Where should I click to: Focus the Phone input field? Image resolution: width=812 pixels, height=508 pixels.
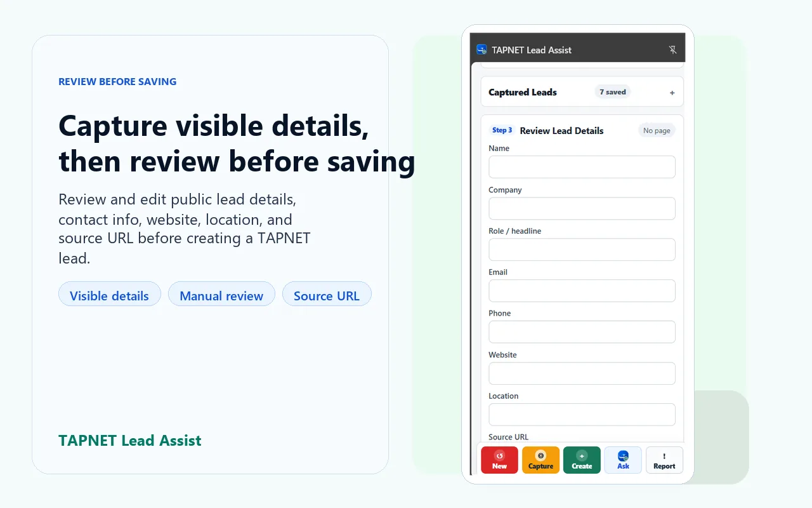(582, 332)
